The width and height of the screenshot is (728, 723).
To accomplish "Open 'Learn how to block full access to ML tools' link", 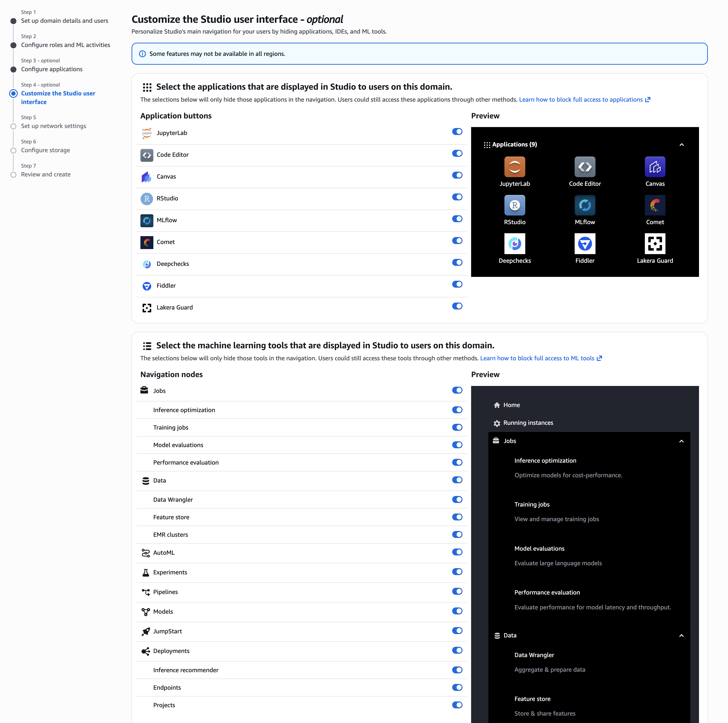I will 541,358.
